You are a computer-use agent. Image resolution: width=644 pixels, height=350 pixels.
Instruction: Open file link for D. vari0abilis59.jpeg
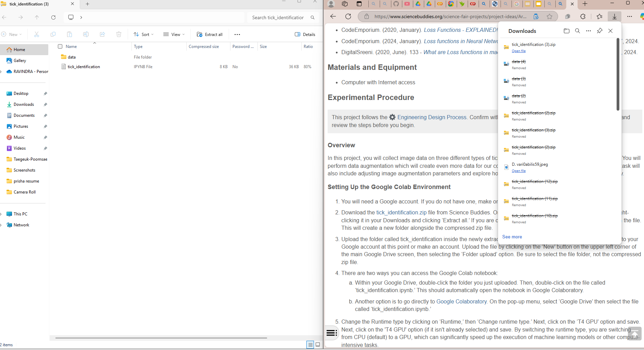pyautogui.click(x=518, y=171)
